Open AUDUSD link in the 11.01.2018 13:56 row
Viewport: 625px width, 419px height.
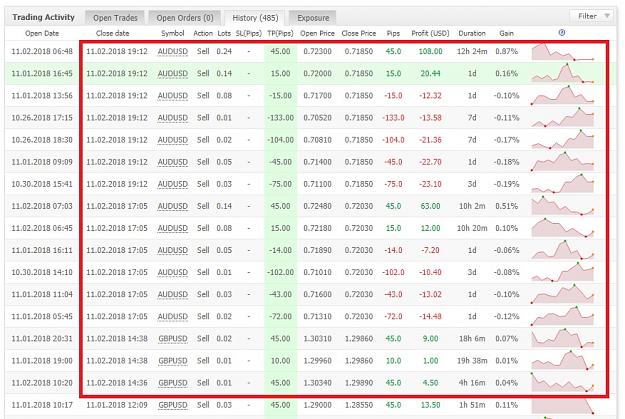click(173, 96)
